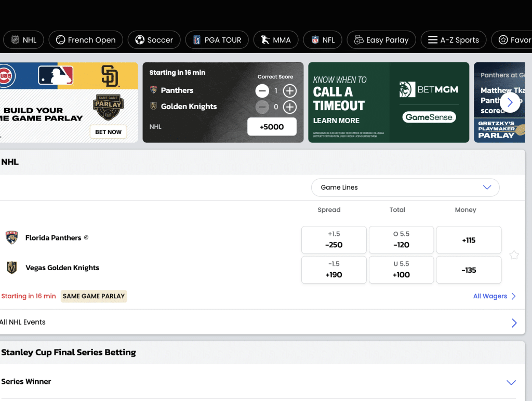Switch to the NFL sport tab

point(323,40)
